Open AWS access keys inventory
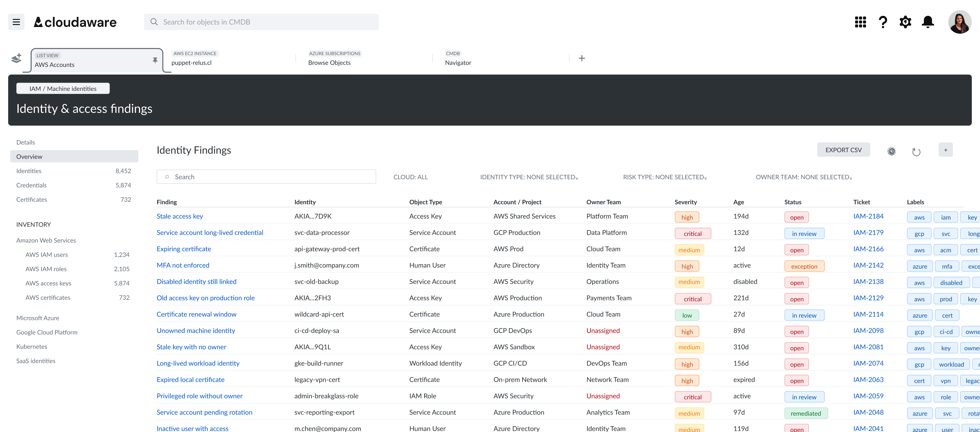 (78, 283)
